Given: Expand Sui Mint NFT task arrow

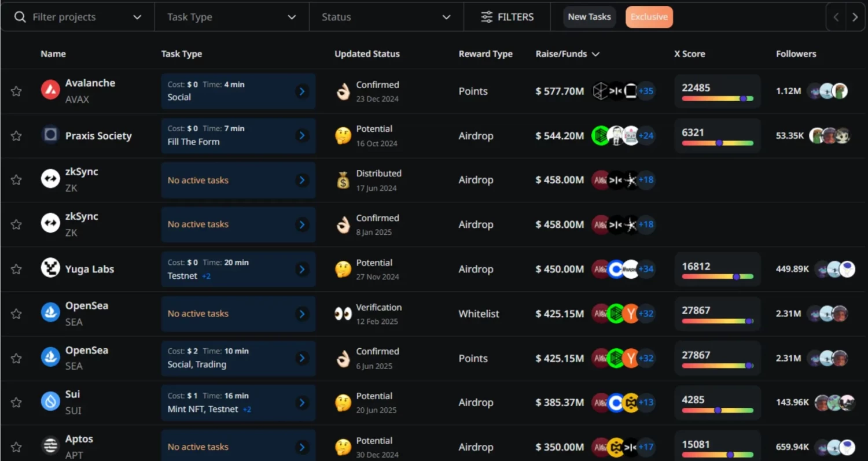Looking at the screenshot, I should tap(301, 403).
